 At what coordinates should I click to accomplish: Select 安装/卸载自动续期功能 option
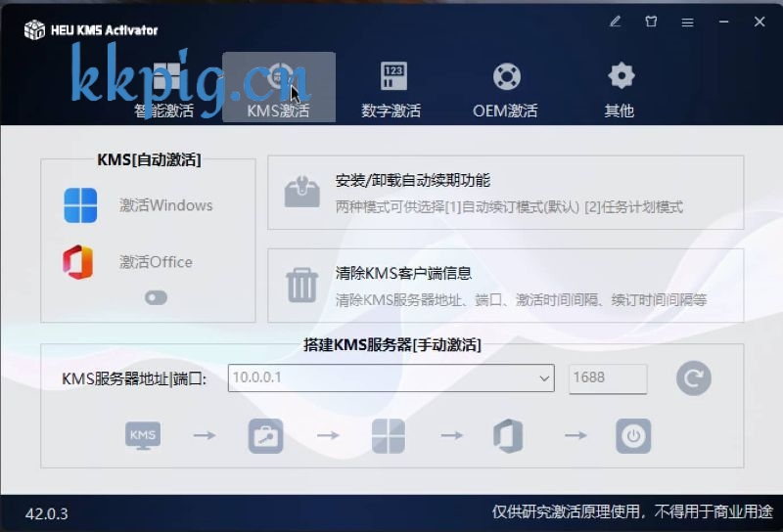click(505, 193)
